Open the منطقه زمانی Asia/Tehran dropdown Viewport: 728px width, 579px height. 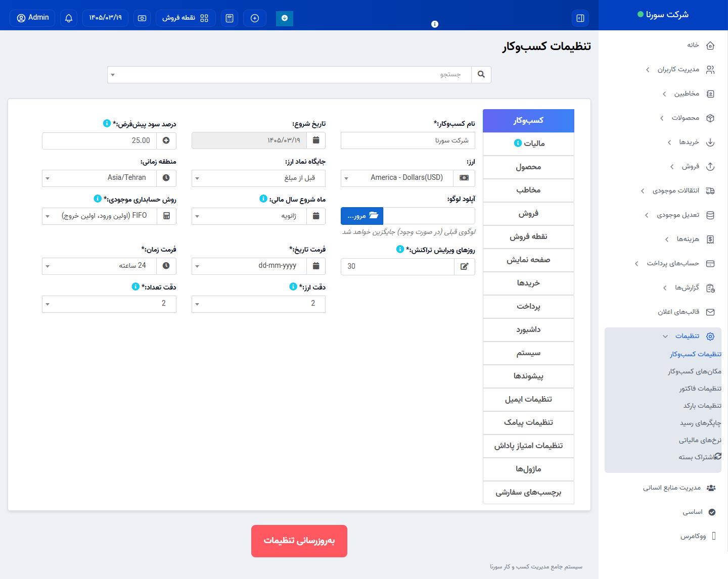tap(99, 178)
